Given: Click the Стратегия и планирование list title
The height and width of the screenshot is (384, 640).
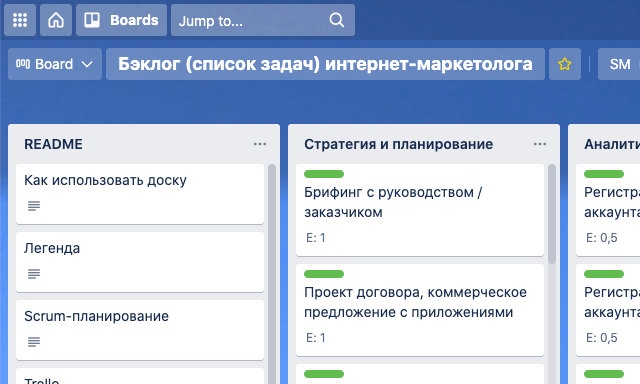Looking at the screenshot, I should tap(398, 144).
